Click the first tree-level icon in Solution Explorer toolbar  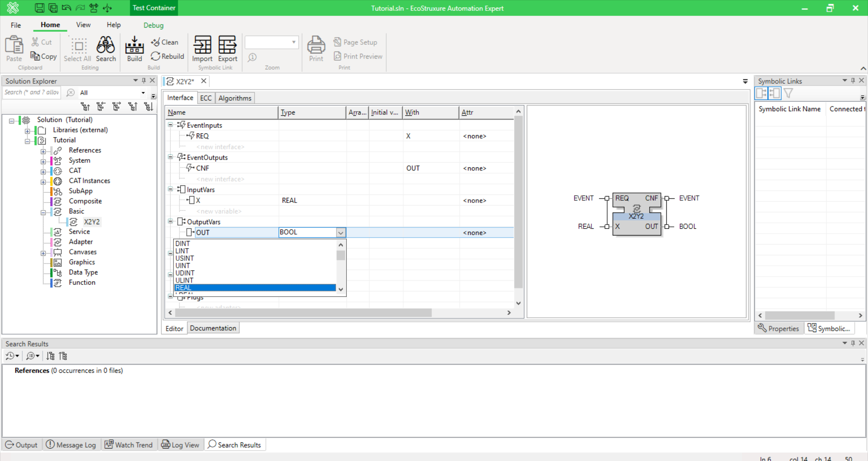click(85, 107)
